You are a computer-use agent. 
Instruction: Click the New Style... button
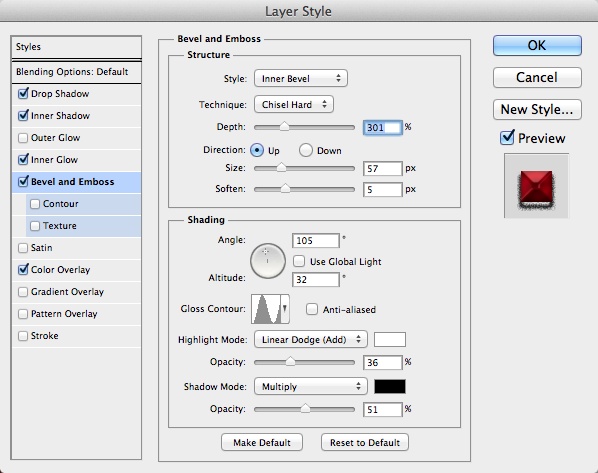point(537,109)
